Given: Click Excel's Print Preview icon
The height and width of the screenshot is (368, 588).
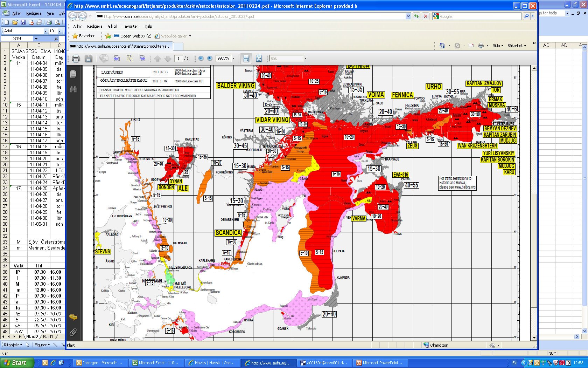Looking at the screenshot, I should coord(58,22).
